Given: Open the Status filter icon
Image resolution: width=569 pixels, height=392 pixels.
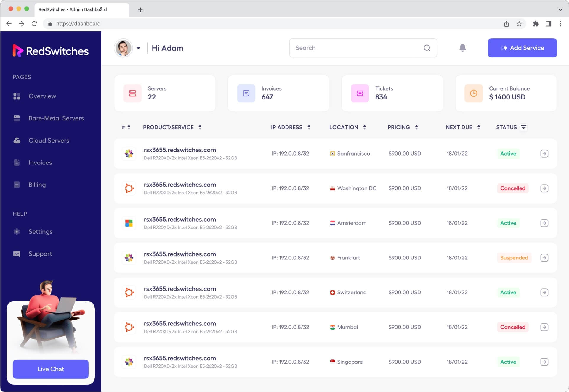Looking at the screenshot, I should [x=524, y=127].
